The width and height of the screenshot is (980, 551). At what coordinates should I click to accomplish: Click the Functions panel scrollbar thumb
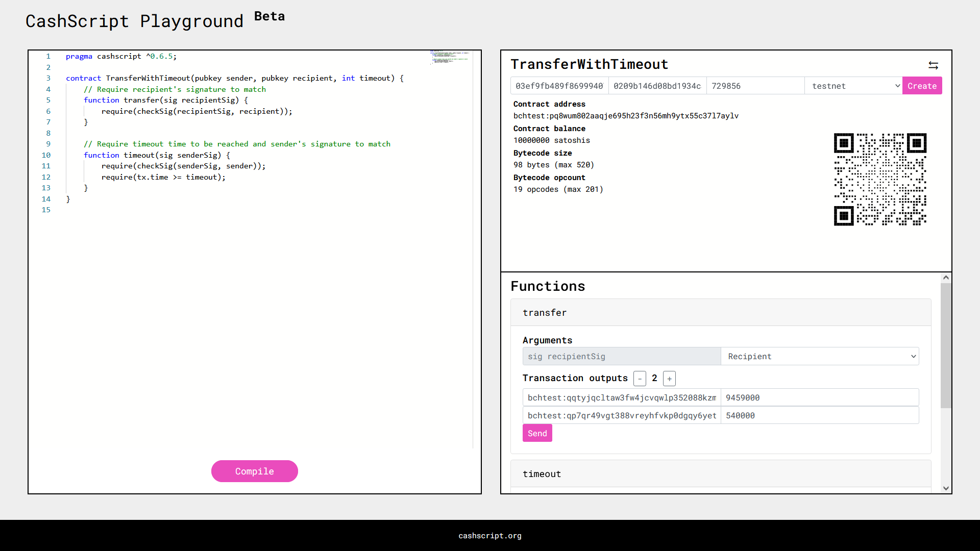(x=946, y=345)
